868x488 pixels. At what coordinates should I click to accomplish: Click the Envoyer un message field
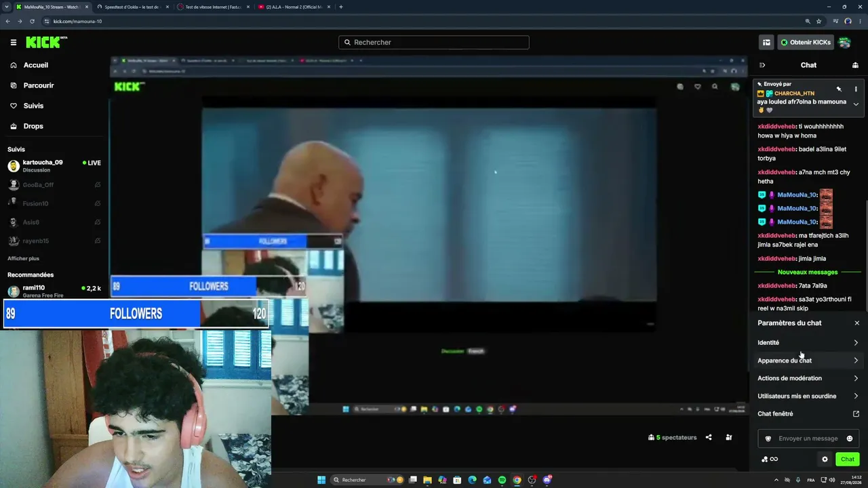808,439
